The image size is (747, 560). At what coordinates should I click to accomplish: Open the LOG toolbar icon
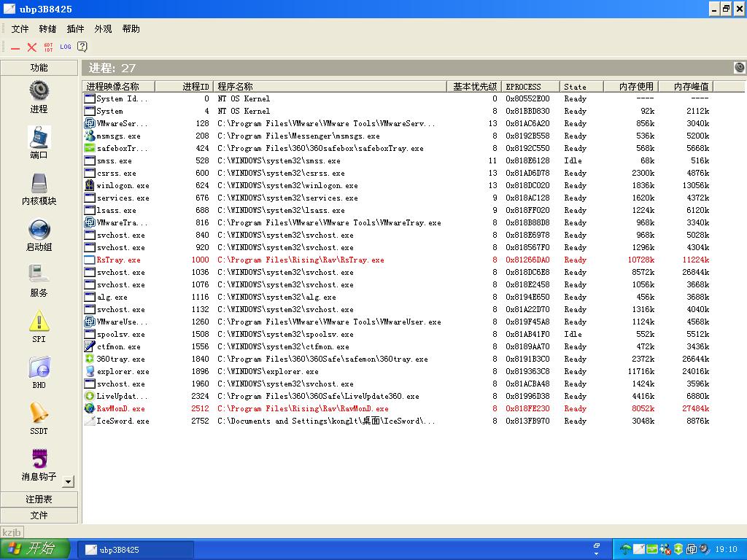(65, 47)
